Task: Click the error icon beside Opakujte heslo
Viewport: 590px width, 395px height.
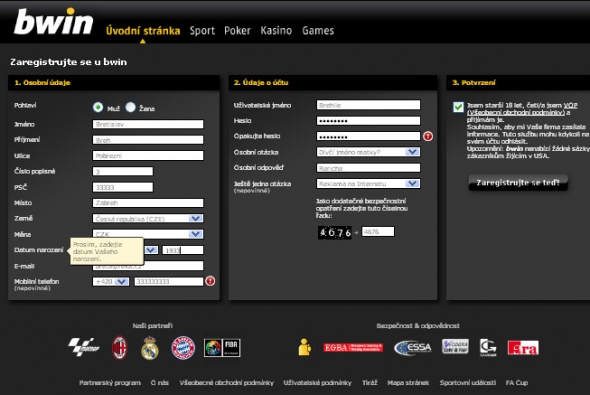Action: click(x=428, y=136)
